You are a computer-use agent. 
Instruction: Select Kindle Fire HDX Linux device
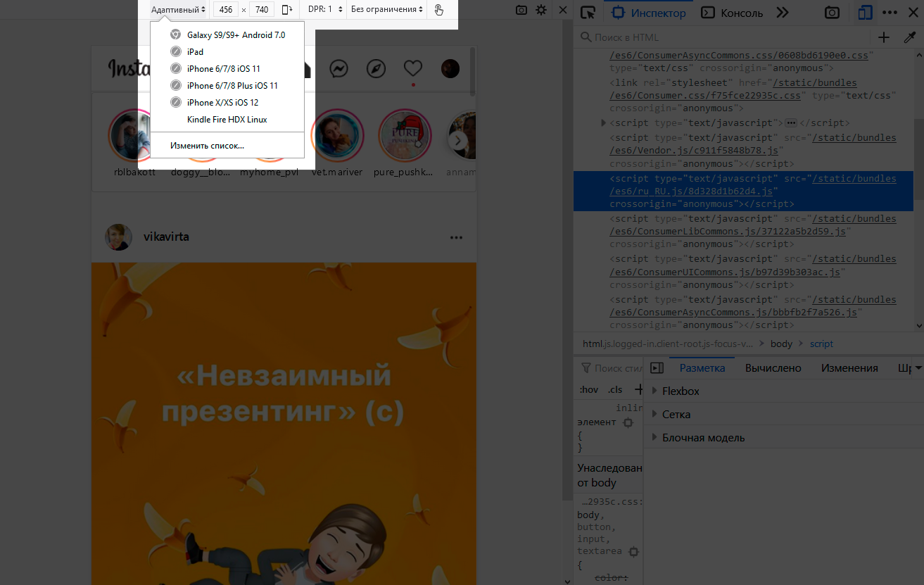(x=227, y=119)
